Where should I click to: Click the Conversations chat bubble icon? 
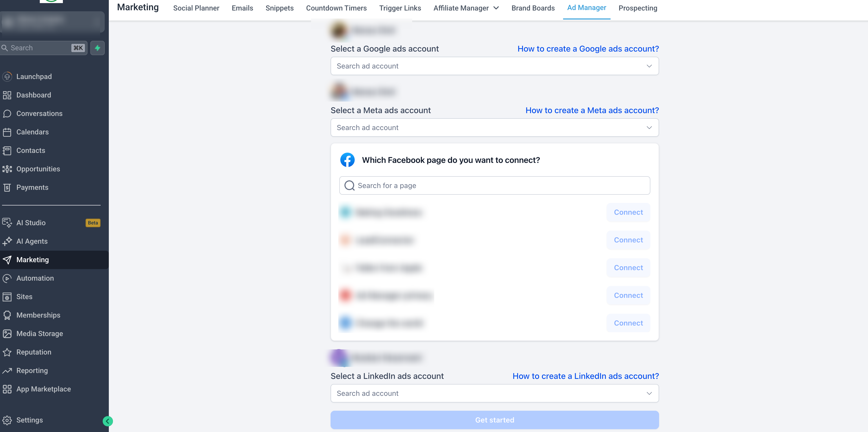point(7,113)
